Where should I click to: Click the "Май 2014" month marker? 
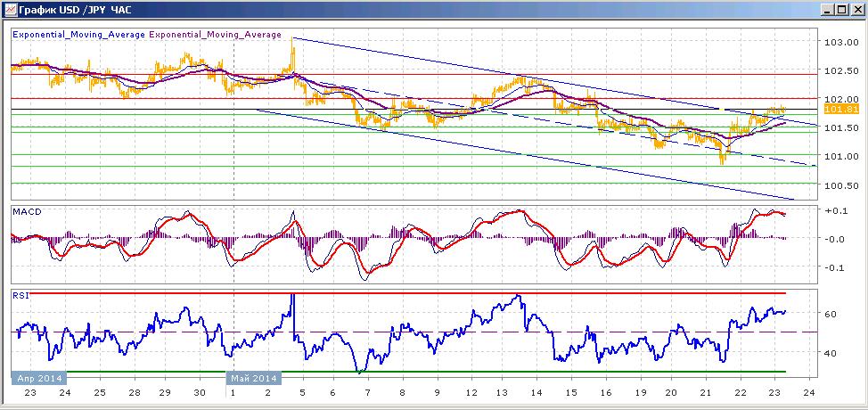253,379
